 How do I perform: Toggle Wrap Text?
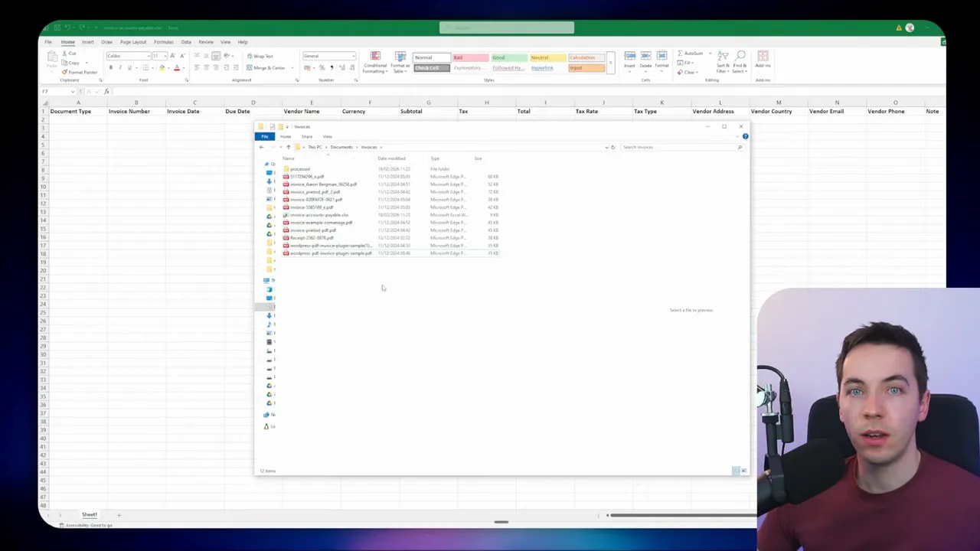(x=260, y=56)
